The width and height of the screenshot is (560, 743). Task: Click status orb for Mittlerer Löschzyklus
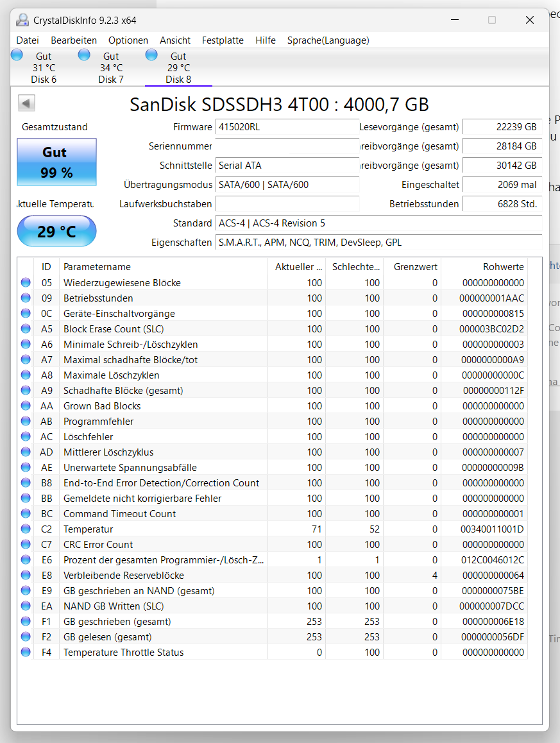point(26,452)
